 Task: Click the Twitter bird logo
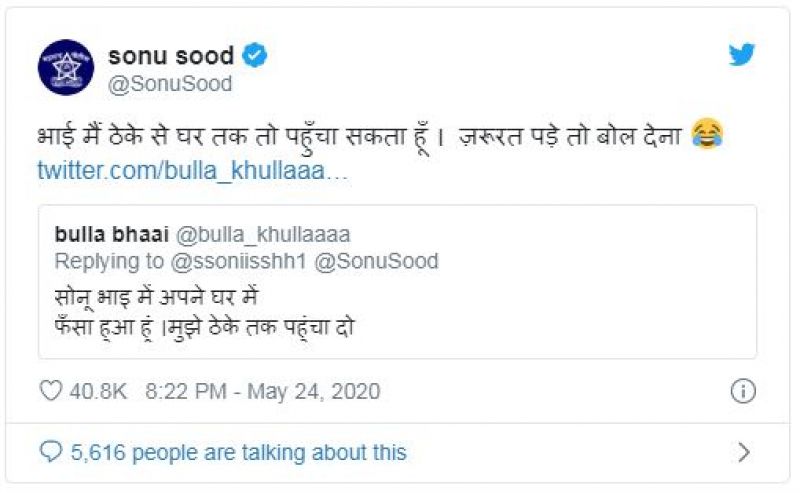(x=741, y=55)
